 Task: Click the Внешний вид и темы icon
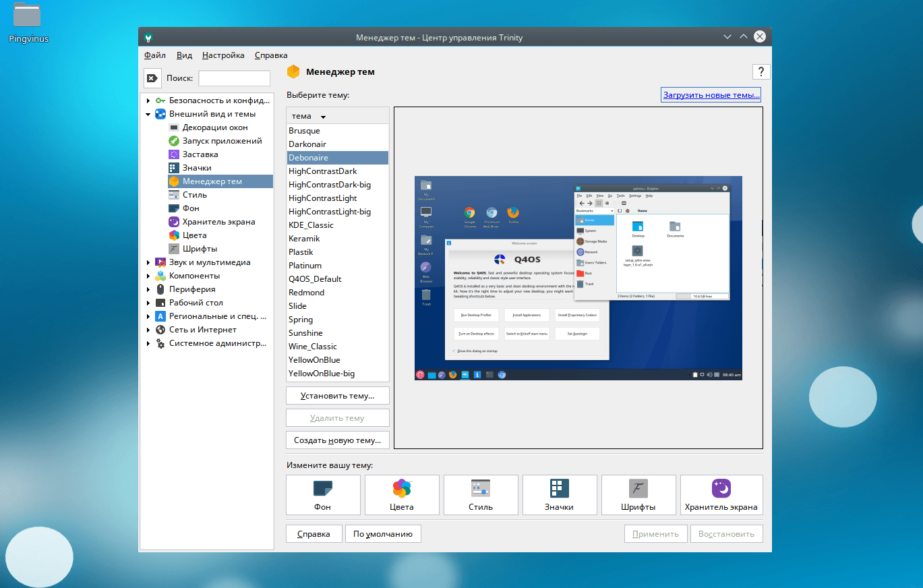pyautogui.click(x=160, y=114)
